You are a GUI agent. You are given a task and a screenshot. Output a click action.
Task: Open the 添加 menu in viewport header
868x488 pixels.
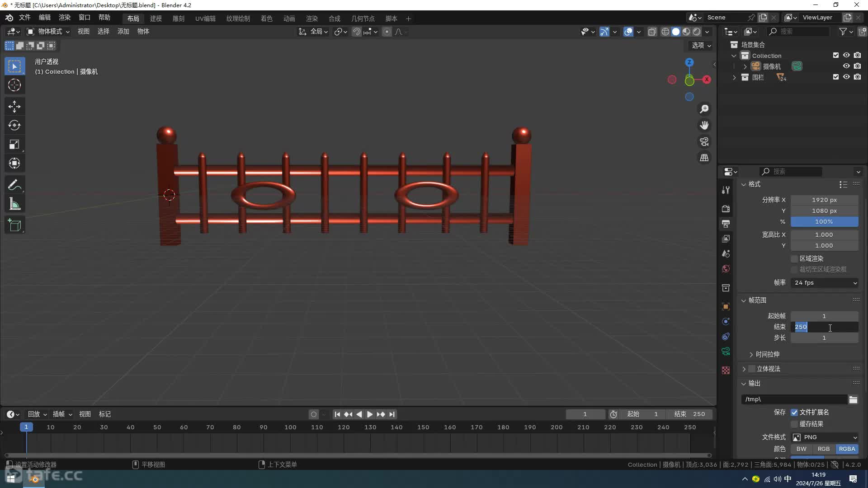click(x=123, y=32)
